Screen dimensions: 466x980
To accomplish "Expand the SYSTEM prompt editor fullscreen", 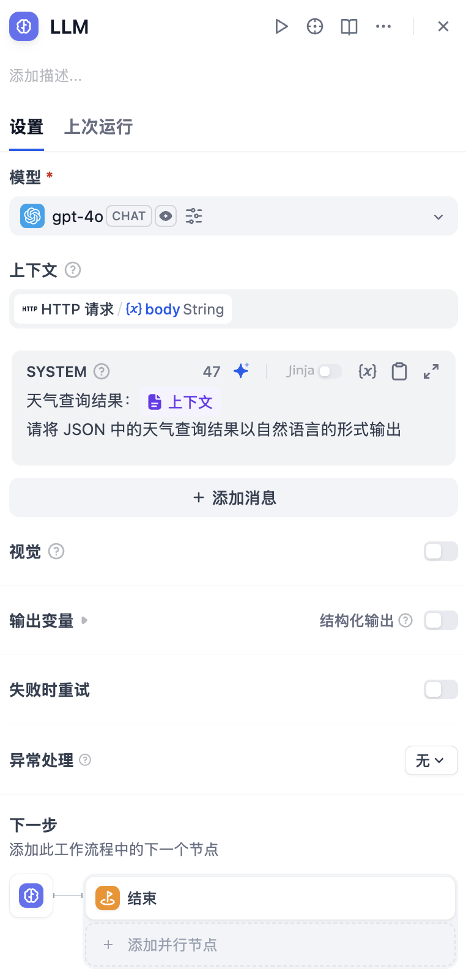I will point(431,371).
